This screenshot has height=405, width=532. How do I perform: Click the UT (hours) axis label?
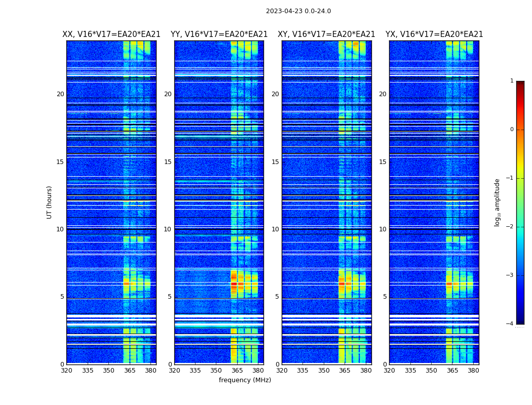(50, 202)
